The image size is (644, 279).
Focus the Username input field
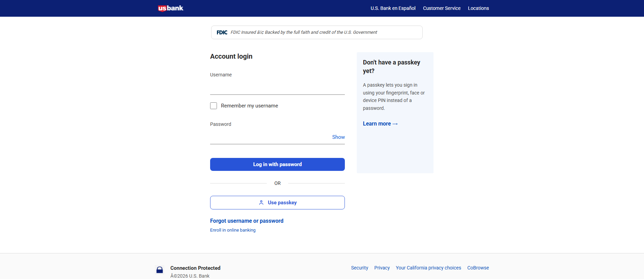pos(277,88)
